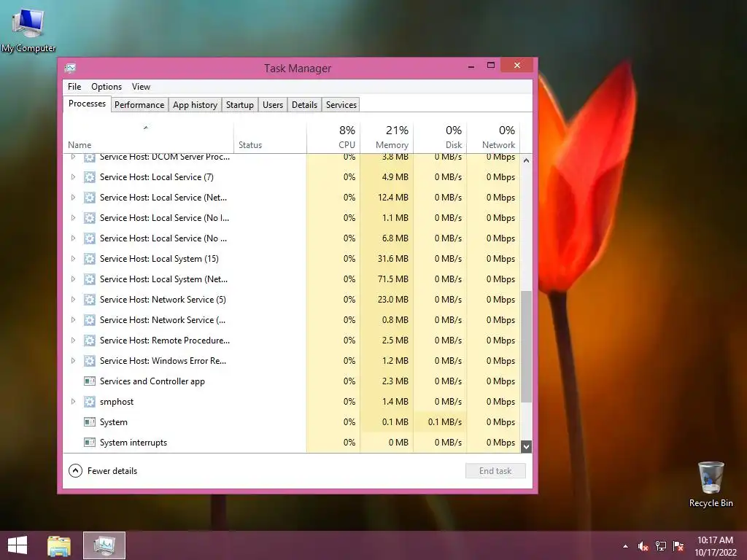The height and width of the screenshot is (560, 747).
Task: Show hidden tray icons arrow
Action: pos(625,547)
